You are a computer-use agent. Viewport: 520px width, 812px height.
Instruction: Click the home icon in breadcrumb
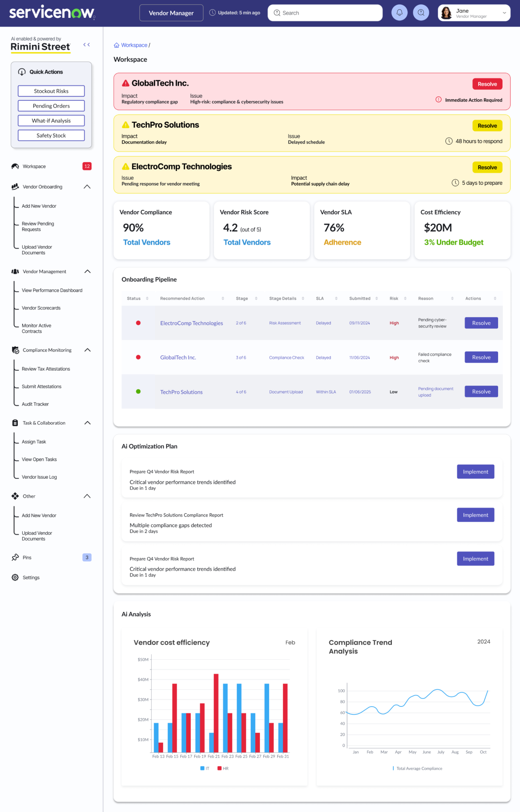click(x=117, y=45)
